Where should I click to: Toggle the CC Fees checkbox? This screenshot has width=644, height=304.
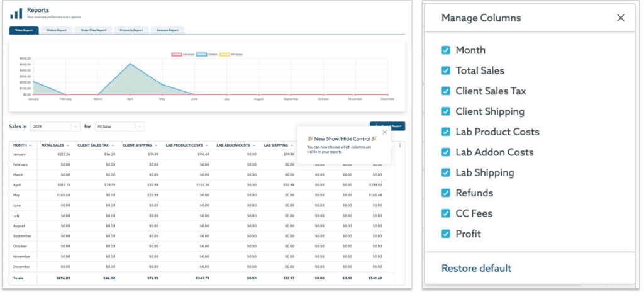446,213
